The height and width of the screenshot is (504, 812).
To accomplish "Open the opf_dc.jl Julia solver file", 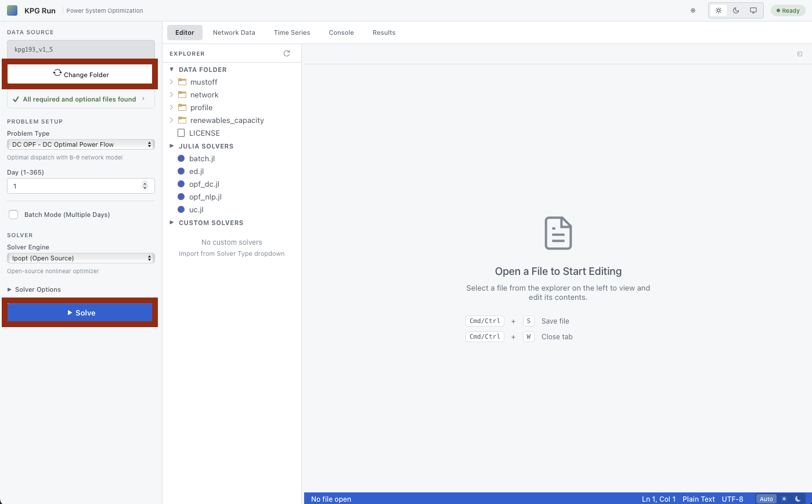I will pos(203,184).
